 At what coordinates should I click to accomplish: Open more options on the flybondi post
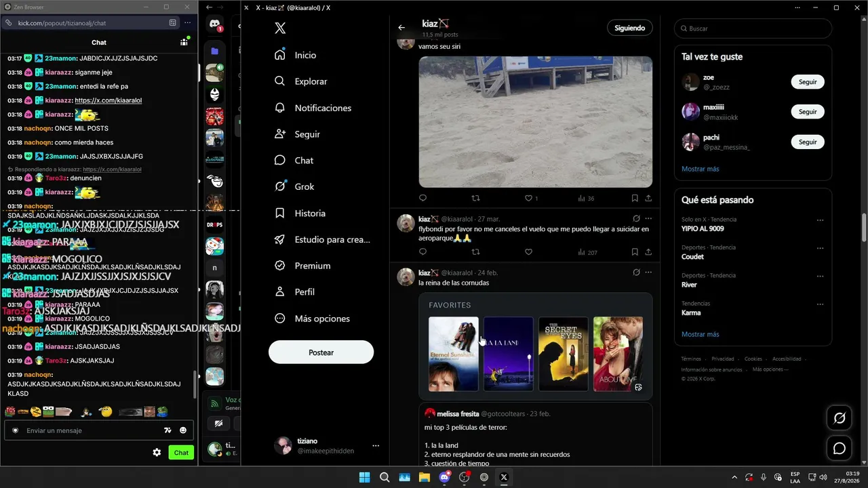pos(648,219)
